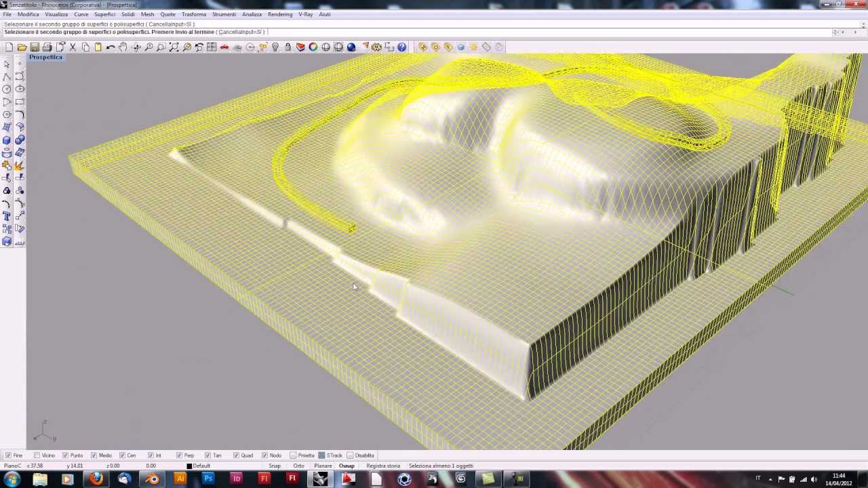Click the Open file folder icon
This screenshot has height=488, width=868.
tap(22, 47)
